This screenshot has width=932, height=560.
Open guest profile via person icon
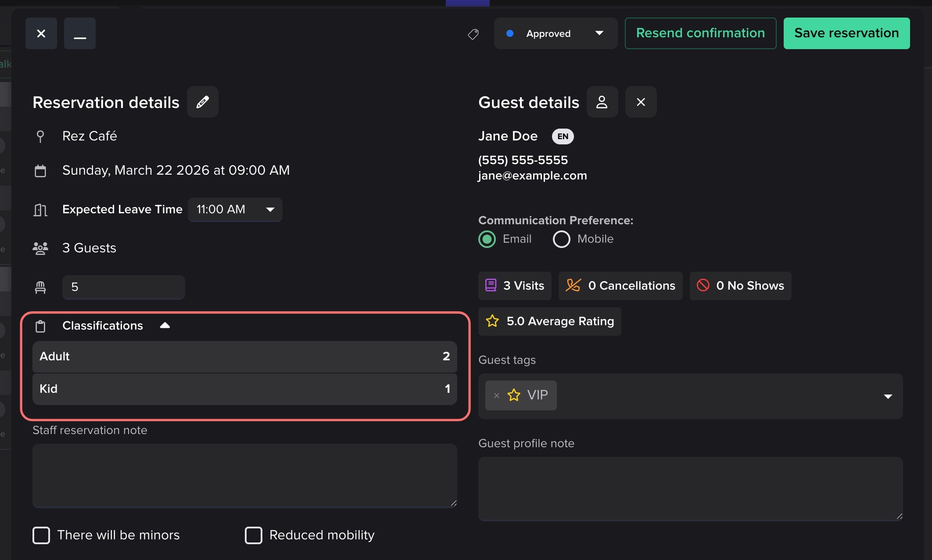(x=602, y=102)
